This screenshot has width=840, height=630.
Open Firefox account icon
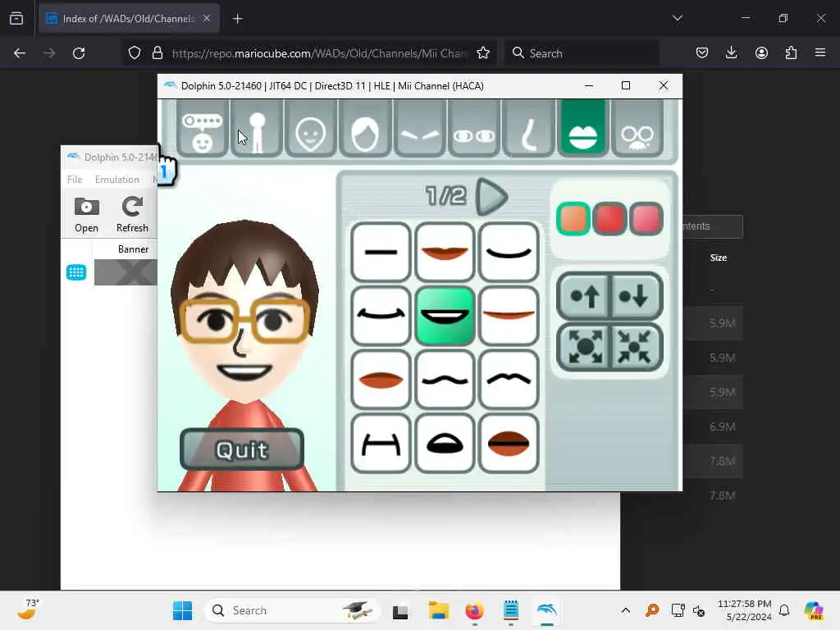[761, 53]
